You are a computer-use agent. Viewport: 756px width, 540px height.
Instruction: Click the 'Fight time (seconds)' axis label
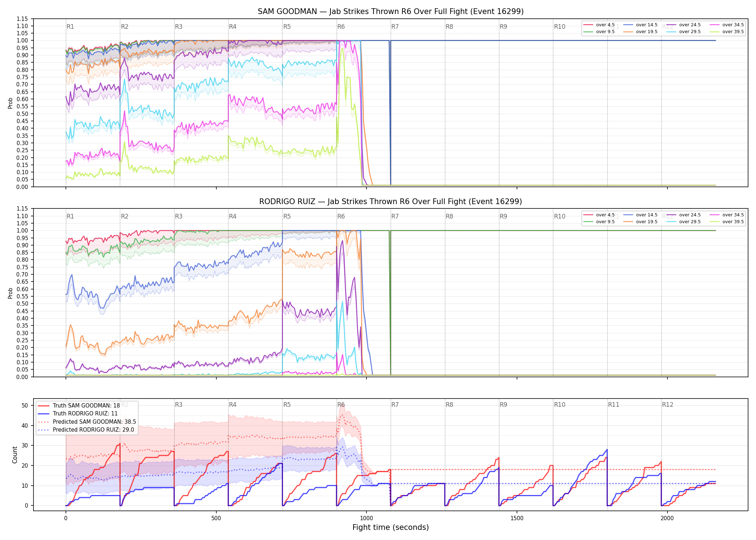coord(391,527)
